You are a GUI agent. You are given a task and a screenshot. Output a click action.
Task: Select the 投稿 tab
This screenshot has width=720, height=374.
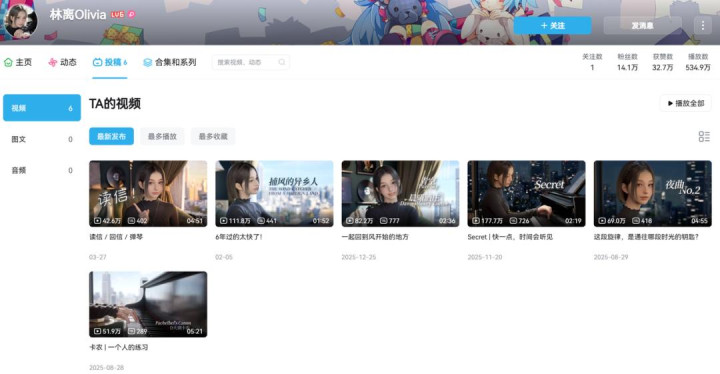(110, 62)
